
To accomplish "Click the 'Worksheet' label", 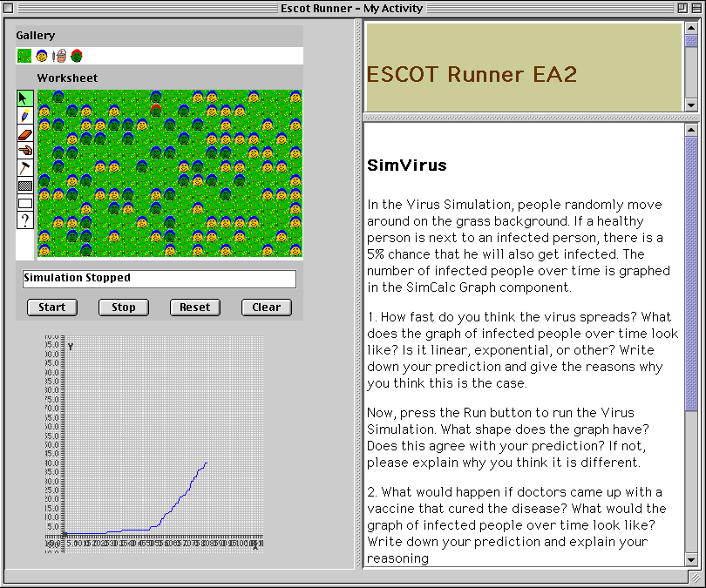I will 67,78.
